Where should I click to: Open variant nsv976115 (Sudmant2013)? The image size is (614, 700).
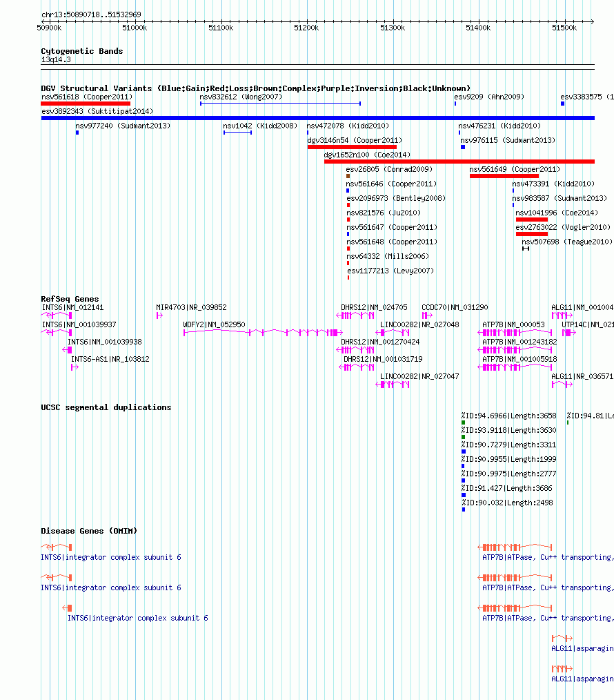click(508, 140)
